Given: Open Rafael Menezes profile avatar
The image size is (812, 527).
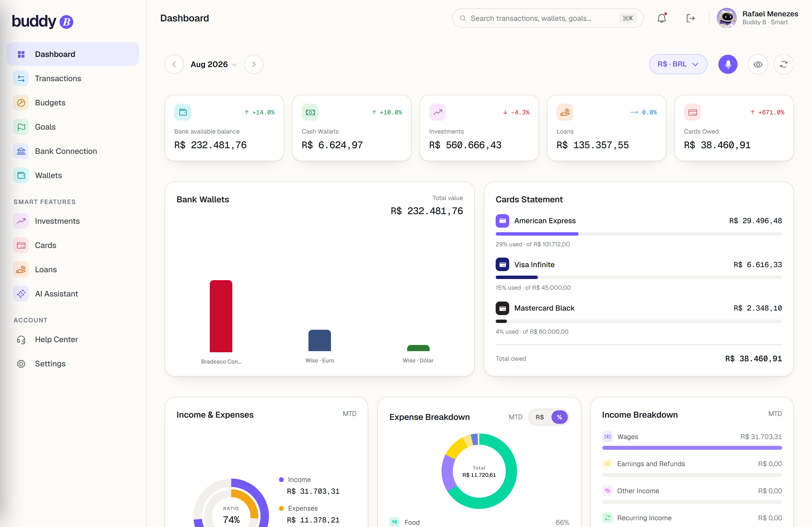Looking at the screenshot, I should point(727,18).
